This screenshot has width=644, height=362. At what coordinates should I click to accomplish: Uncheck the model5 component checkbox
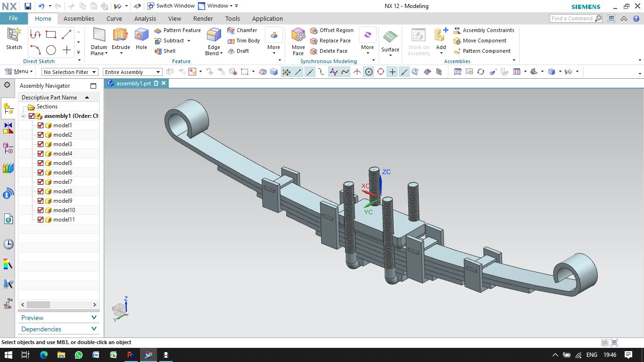40,163
